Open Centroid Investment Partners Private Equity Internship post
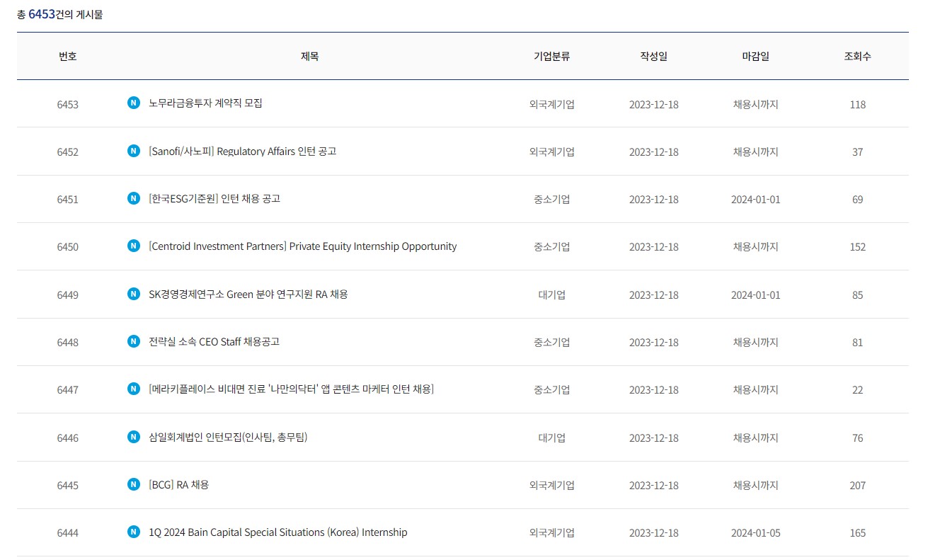This screenshot has width=928, height=560. 303,246
